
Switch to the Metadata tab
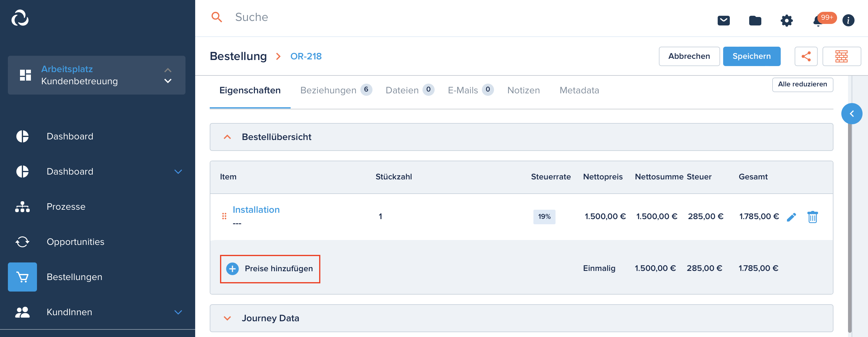579,90
